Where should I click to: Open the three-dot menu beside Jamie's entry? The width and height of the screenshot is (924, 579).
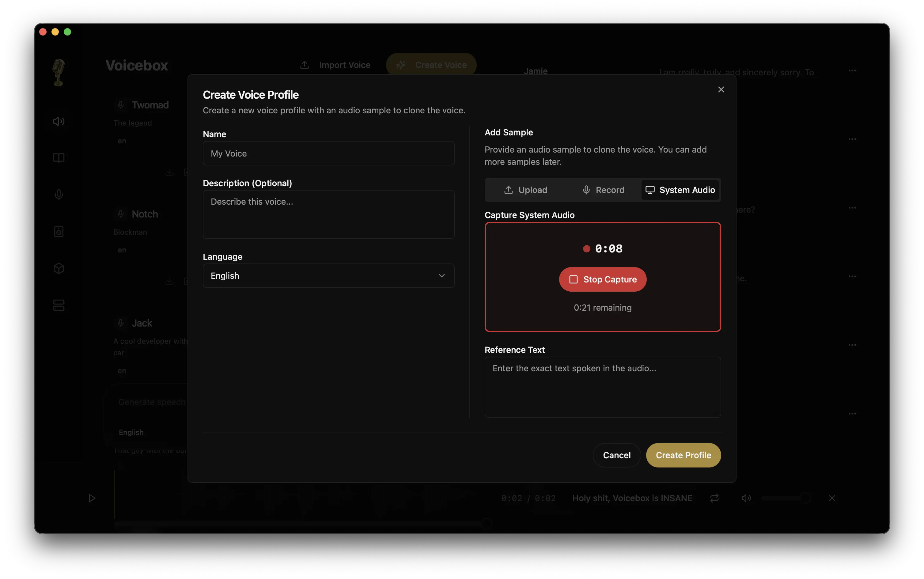pos(852,70)
